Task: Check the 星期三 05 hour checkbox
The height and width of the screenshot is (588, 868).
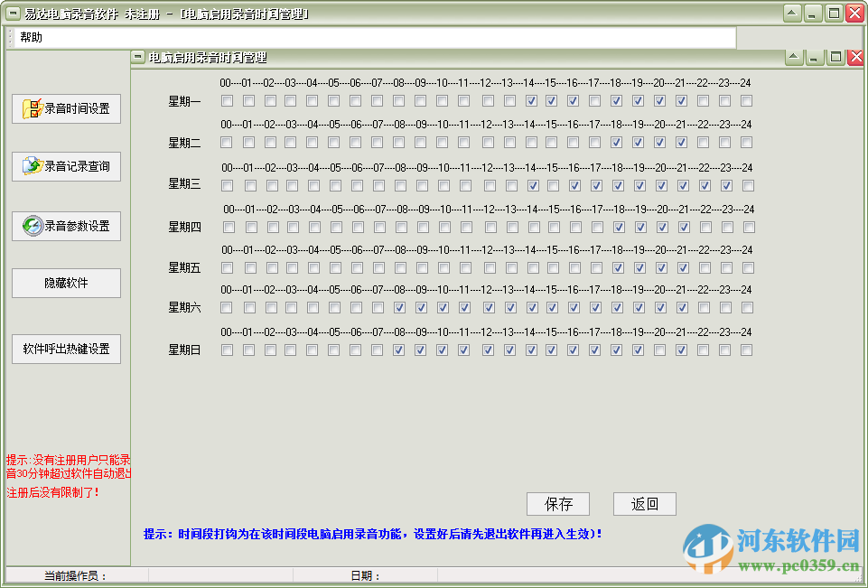Action: click(x=335, y=185)
